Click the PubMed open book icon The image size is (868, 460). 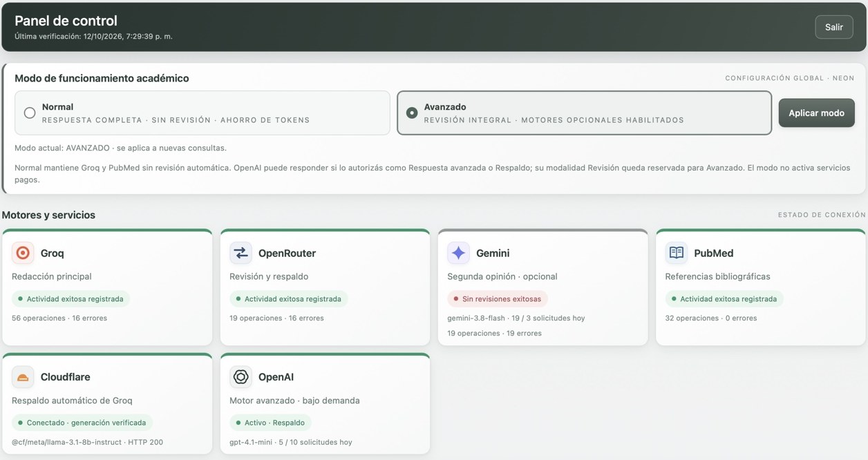(x=676, y=253)
